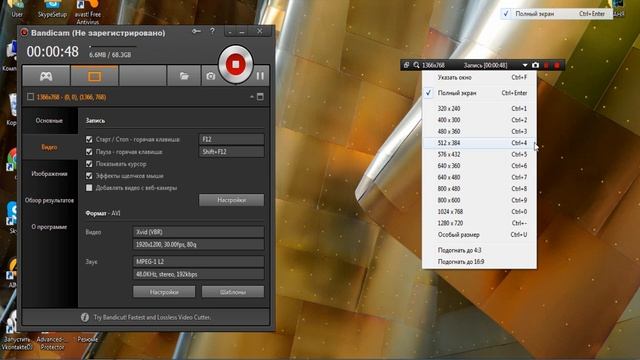Open help via the question mark icon
The width and height of the screenshot is (640, 360).
212,31
